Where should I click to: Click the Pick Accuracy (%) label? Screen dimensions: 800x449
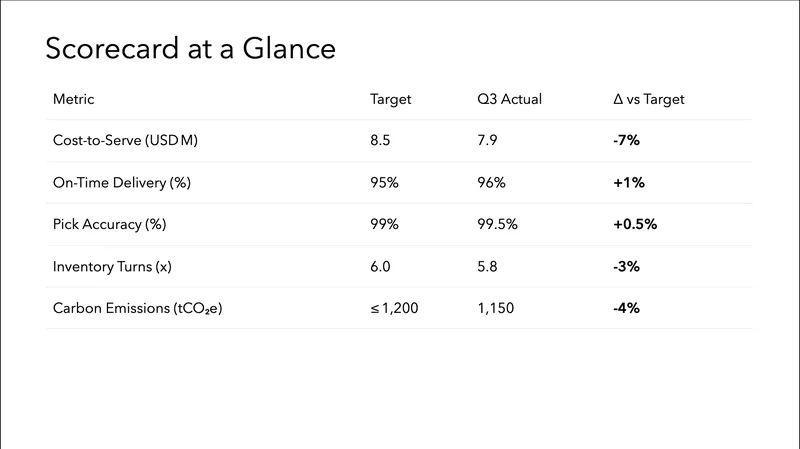[x=109, y=224]
